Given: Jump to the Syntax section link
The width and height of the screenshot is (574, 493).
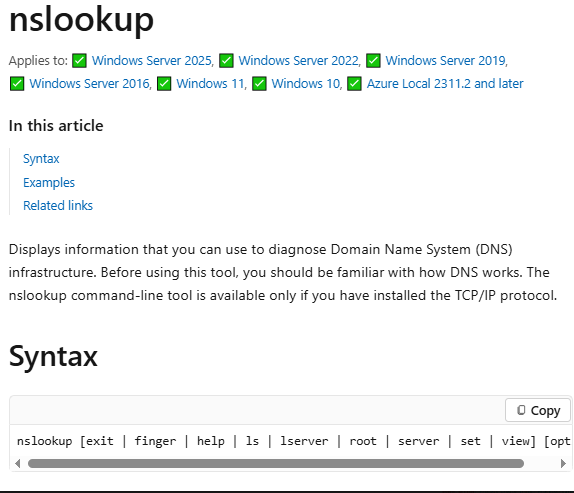Looking at the screenshot, I should [x=41, y=159].
